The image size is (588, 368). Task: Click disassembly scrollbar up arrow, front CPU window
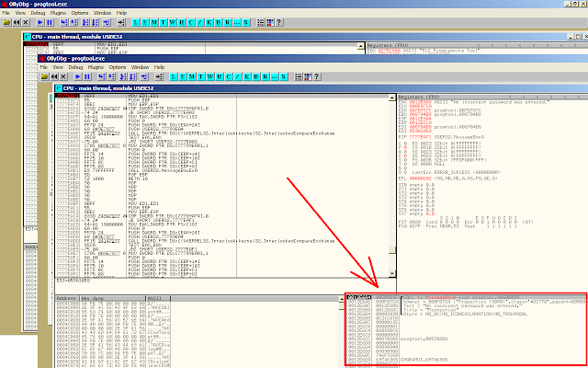(392, 98)
